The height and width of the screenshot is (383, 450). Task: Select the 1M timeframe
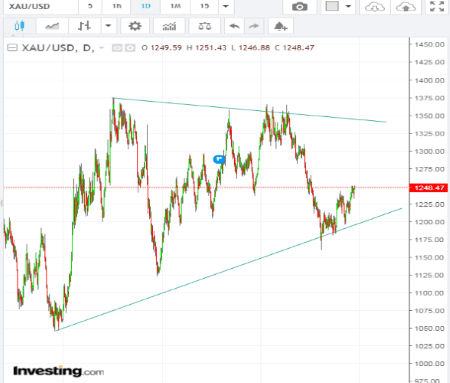click(x=175, y=6)
